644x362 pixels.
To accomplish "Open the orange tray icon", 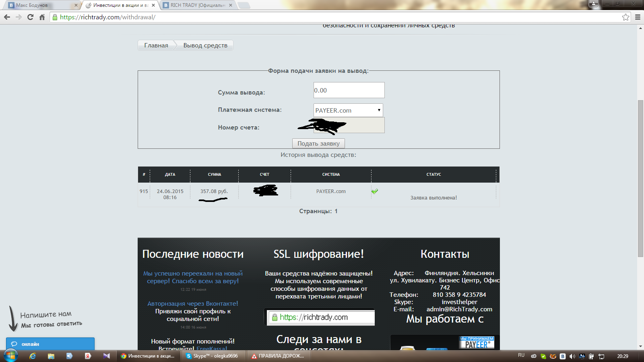I will [553, 356].
